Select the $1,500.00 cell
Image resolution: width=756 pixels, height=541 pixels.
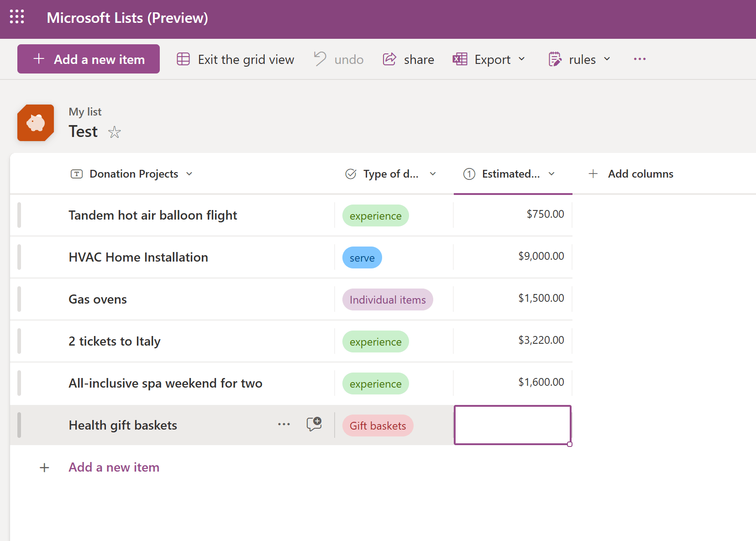pyautogui.click(x=513, y=299)
